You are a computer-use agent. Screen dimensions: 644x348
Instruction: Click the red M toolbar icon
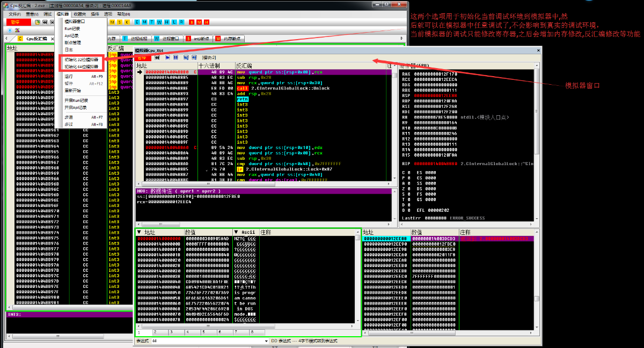(x=199, y=22)
